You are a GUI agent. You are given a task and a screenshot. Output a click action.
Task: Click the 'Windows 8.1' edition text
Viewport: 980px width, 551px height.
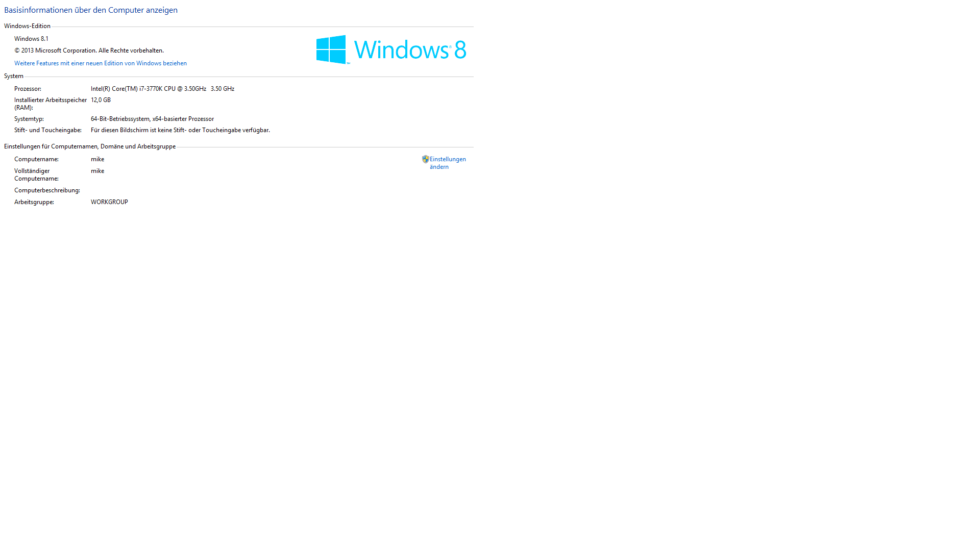(x=31, y=39)
